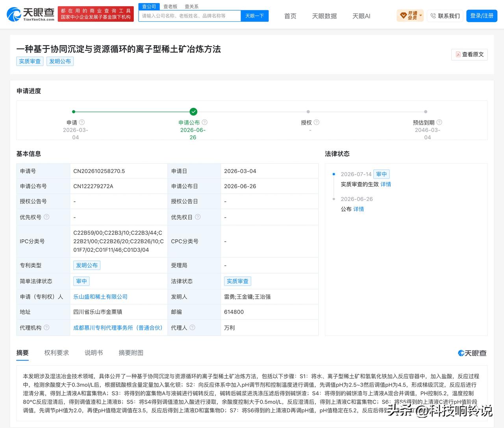
Task: Open the 开通会员 membership dropdown
Action: coord(410,16)
